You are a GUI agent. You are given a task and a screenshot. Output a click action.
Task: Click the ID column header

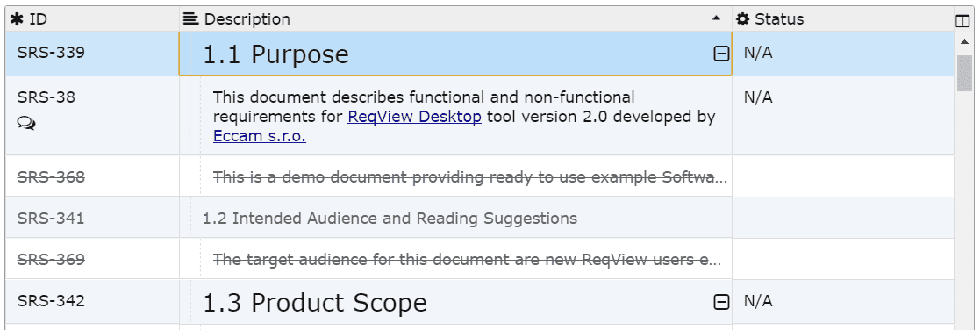point(92,19)
